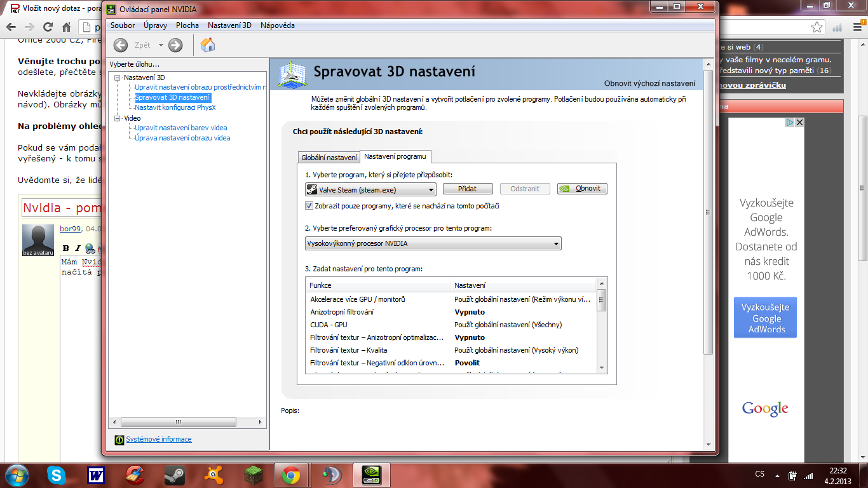
Task: Bookmark the page with the star icon
Action: (817, 27)
